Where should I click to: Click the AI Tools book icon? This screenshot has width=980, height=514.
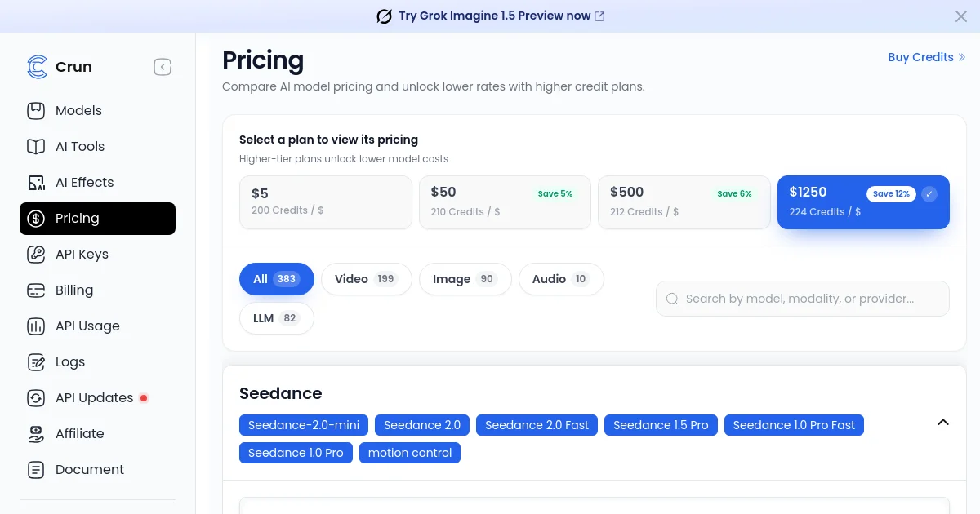[x=36, y=146]
